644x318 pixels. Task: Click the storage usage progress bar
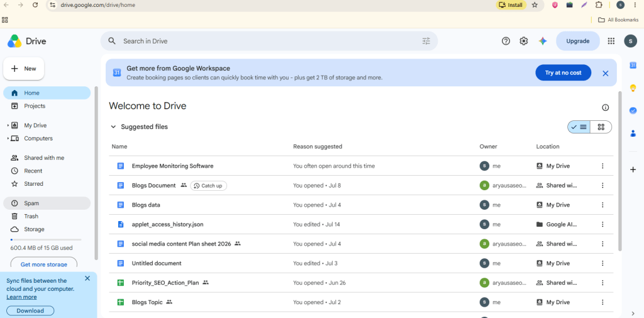coord(45,239)
